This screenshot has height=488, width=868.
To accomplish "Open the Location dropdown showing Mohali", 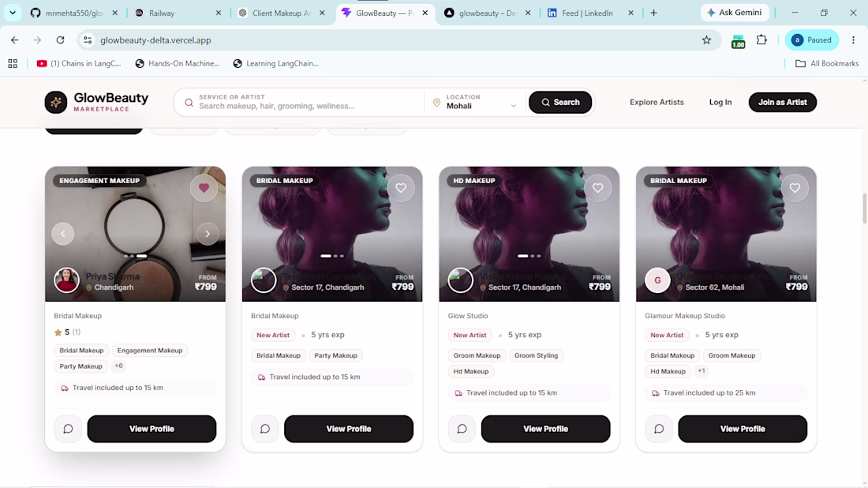I will click(x=475, y=102).
